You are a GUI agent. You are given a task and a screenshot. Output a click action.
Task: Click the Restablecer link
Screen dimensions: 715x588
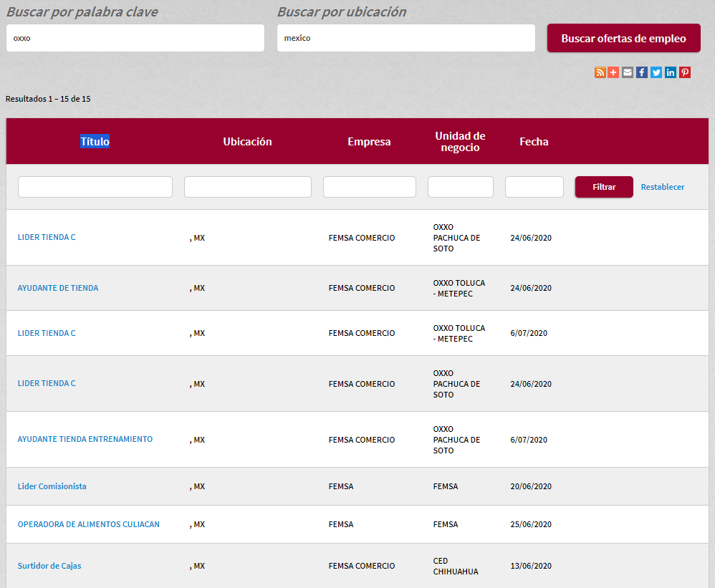coord(662,187)
